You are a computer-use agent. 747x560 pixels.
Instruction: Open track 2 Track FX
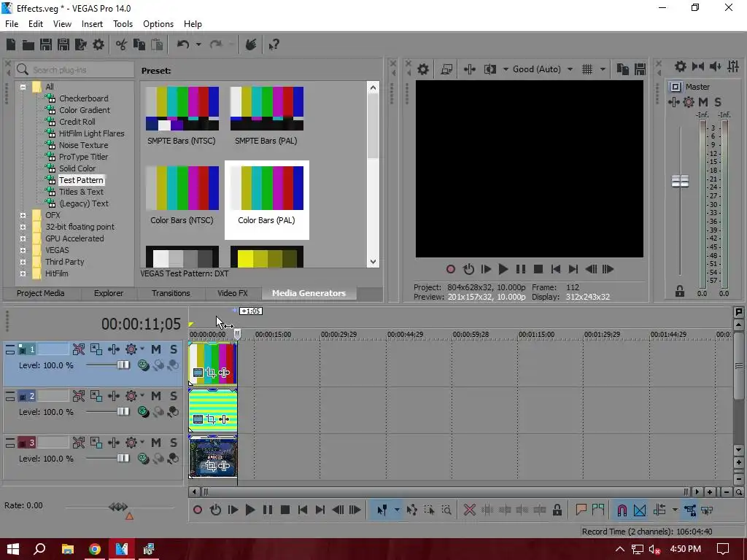point(113,396)
